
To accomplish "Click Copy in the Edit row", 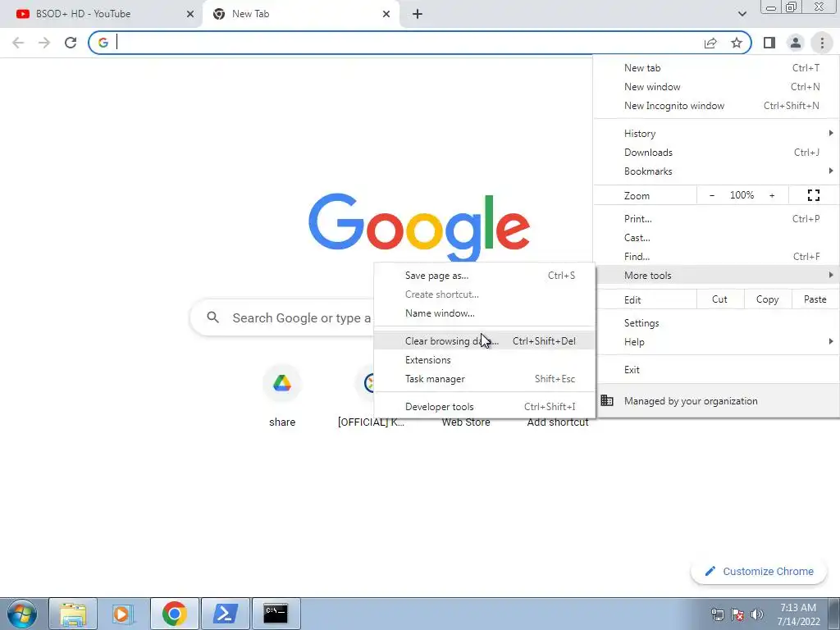I will [x=767, y=299].
